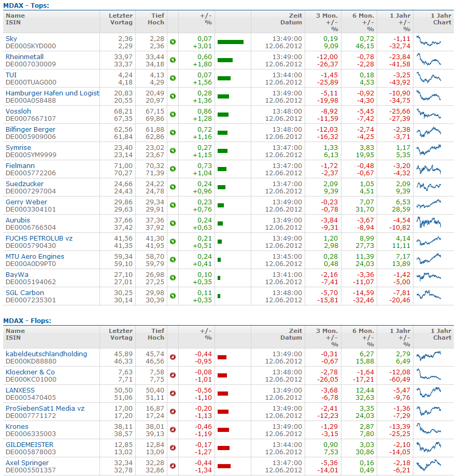This screenshot has width=456, height=476.
Task: View the 1-year chart thumbnail for Symrise
Action: 429,150
